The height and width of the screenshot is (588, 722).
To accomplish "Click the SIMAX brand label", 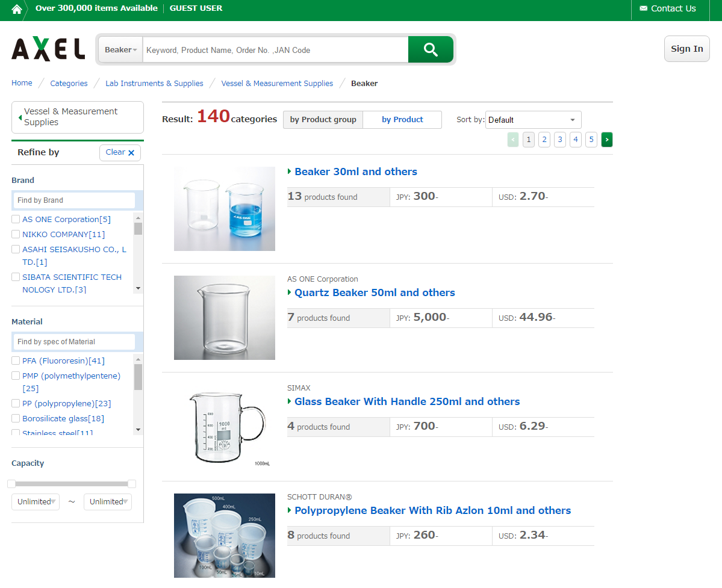I will [299, 388].
